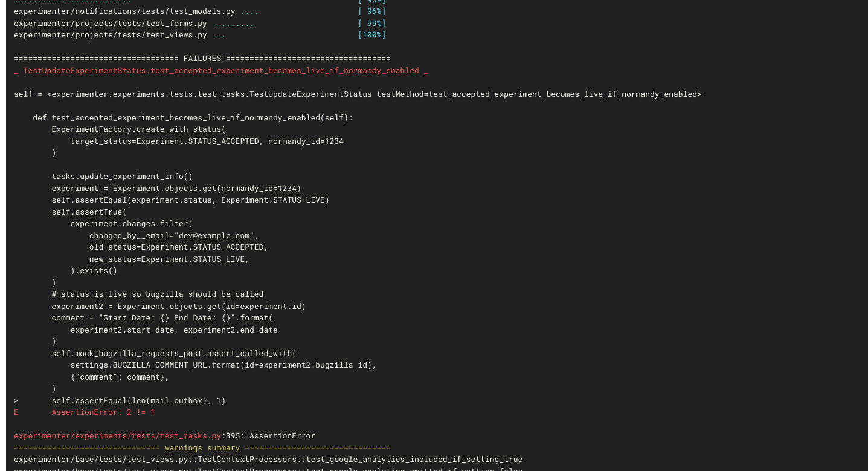Click the red AssertionError: 2 != 1 line
The height and width of the screenshot is (471, 868).
[103, 412]
